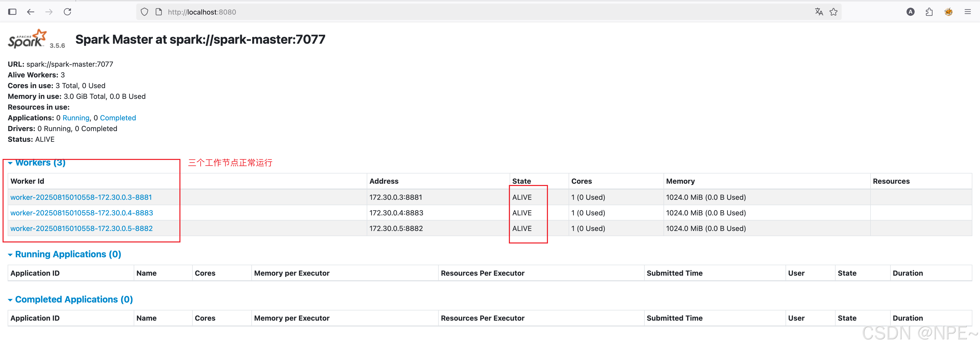Screen dimensions: 980x349
Task: Go forward with the forward arrow
Action: (x=49, y=12)
